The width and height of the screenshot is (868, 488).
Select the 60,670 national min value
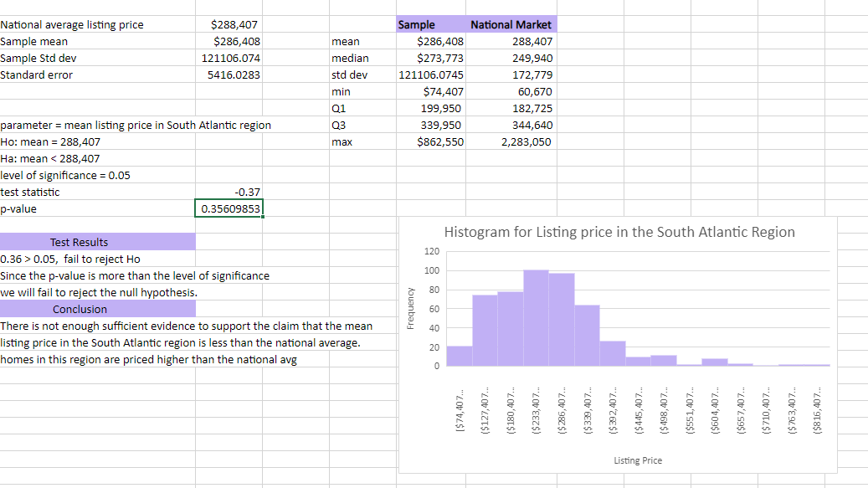click(x=511, y=92)
